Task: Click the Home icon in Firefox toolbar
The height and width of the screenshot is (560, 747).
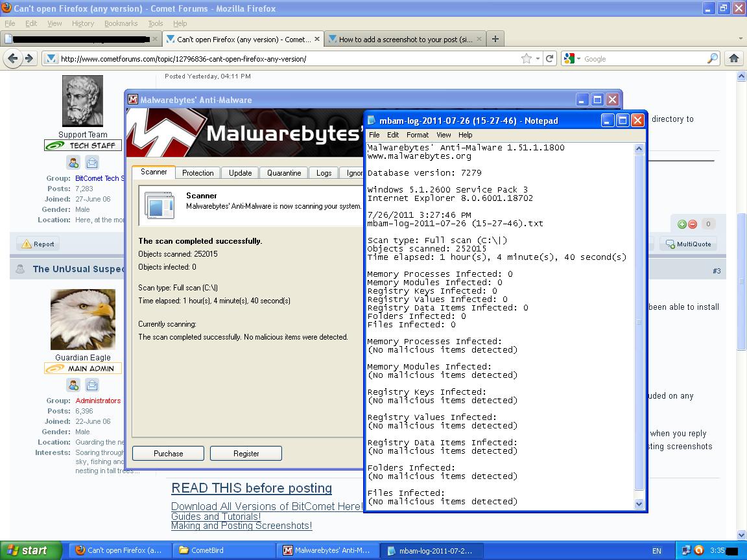Action: (734, 58)
